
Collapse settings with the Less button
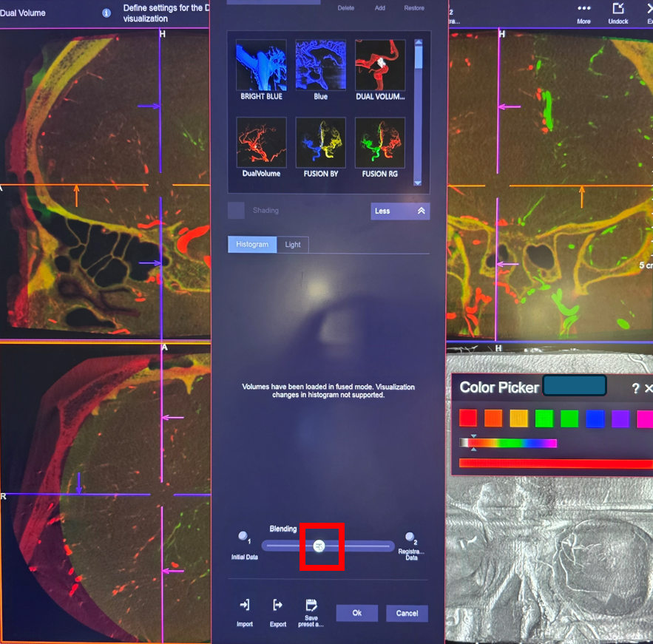coord(399,211)
